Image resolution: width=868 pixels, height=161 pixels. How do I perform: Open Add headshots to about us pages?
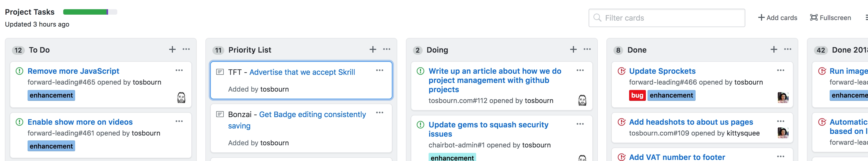click(691, 122)
